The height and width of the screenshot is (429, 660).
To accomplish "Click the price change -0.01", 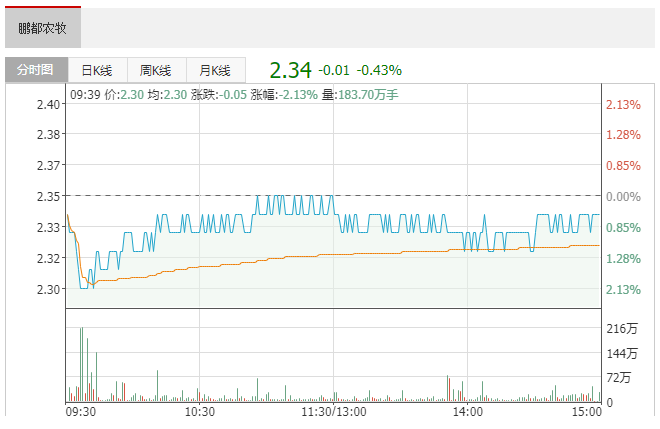I will point(334,70).
